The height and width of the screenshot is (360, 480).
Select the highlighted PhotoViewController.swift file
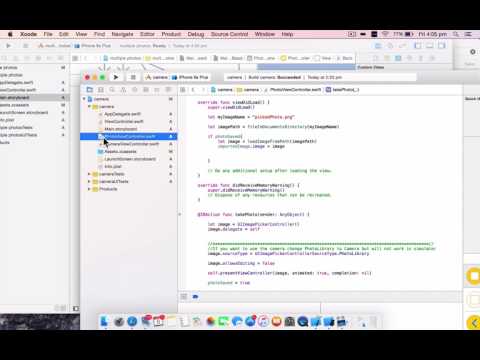tap(129, 136)
